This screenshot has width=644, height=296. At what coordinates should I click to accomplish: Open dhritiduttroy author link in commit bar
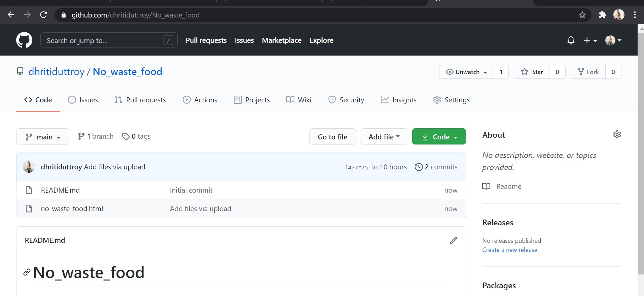(62, 167)
